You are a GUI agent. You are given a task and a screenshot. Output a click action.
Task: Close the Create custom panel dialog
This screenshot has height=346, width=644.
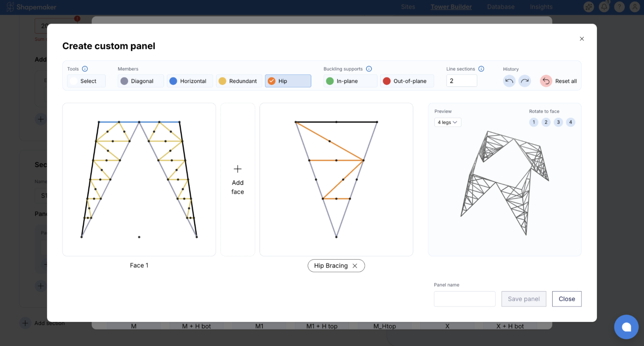[x=582, y=39]
